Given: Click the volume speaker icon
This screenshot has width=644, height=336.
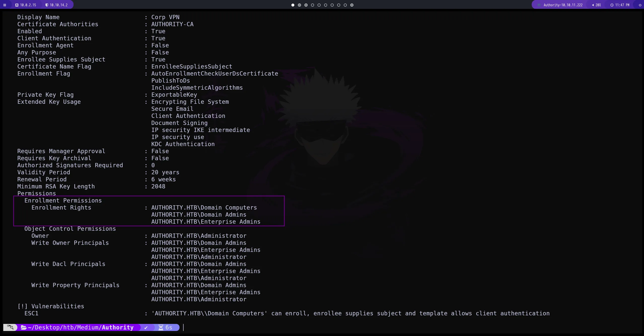Looking at the screenshot, I should click(593, 5).
